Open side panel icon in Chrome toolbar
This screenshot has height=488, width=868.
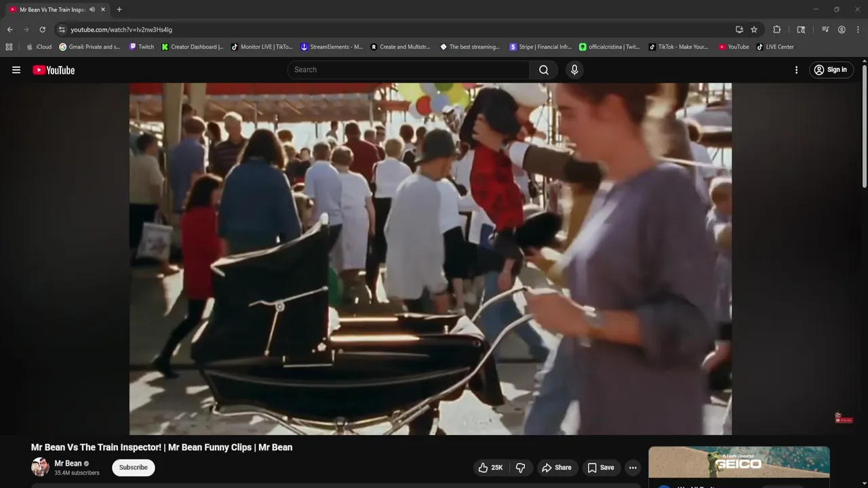pyautogui.click(x=801, y=30)
